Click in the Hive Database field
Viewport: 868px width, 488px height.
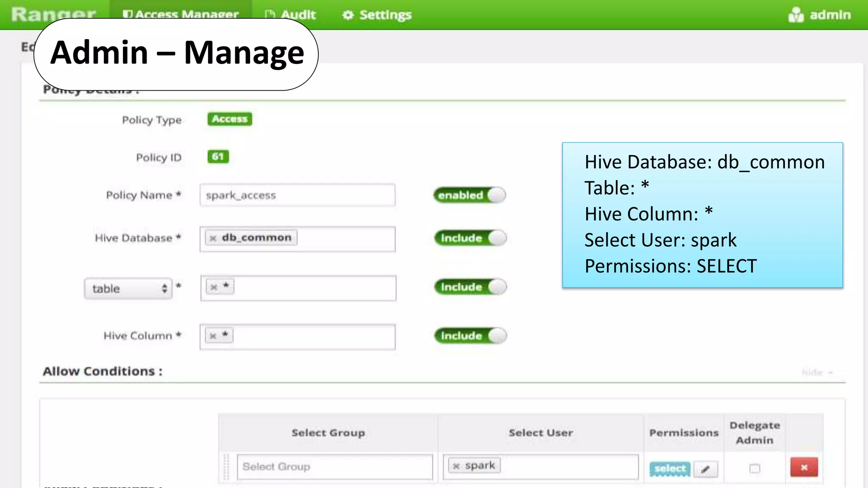tap(298, 239)
